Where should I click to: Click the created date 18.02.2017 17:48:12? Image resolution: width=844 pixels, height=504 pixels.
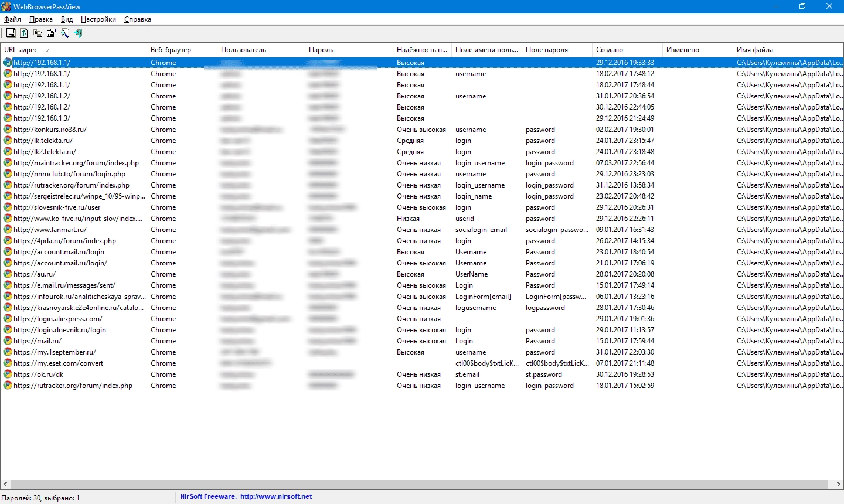click(x=625, y=74)
